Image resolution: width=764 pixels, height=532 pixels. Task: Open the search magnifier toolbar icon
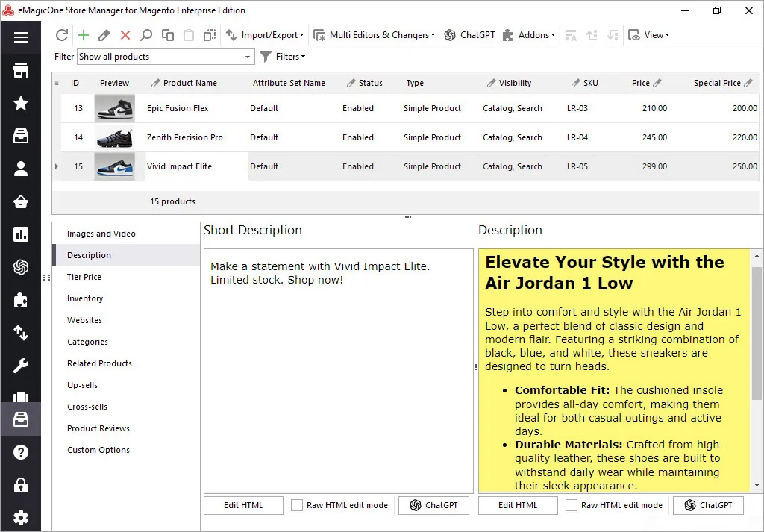coord(146,35)
